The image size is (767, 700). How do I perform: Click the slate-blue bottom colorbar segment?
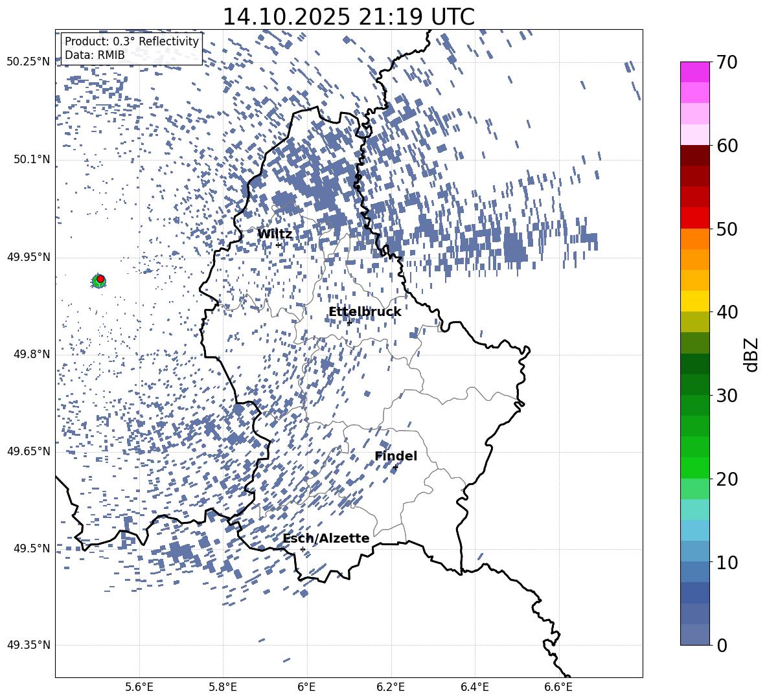click(x=695, y=635)
